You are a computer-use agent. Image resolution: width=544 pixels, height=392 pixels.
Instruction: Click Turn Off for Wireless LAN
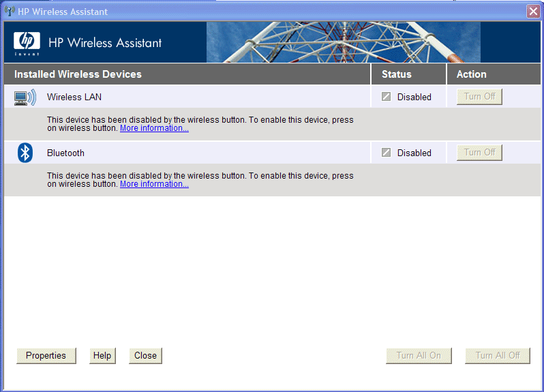click(479, 96)
